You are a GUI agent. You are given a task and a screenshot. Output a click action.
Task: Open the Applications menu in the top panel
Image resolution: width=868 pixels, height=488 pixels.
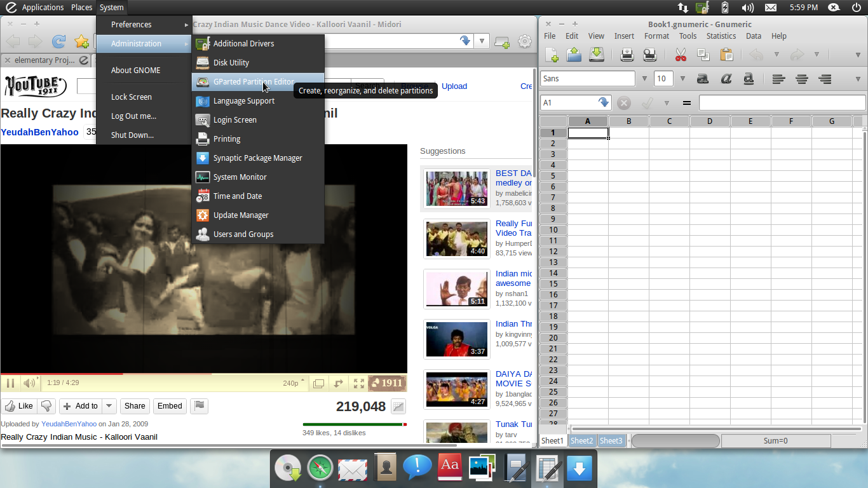(x=43, y=8)
